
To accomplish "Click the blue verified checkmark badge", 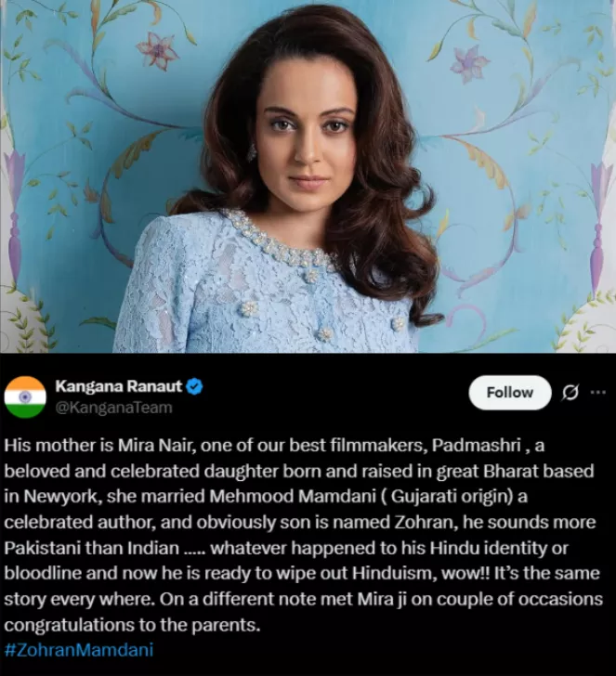I will point(194,386).
